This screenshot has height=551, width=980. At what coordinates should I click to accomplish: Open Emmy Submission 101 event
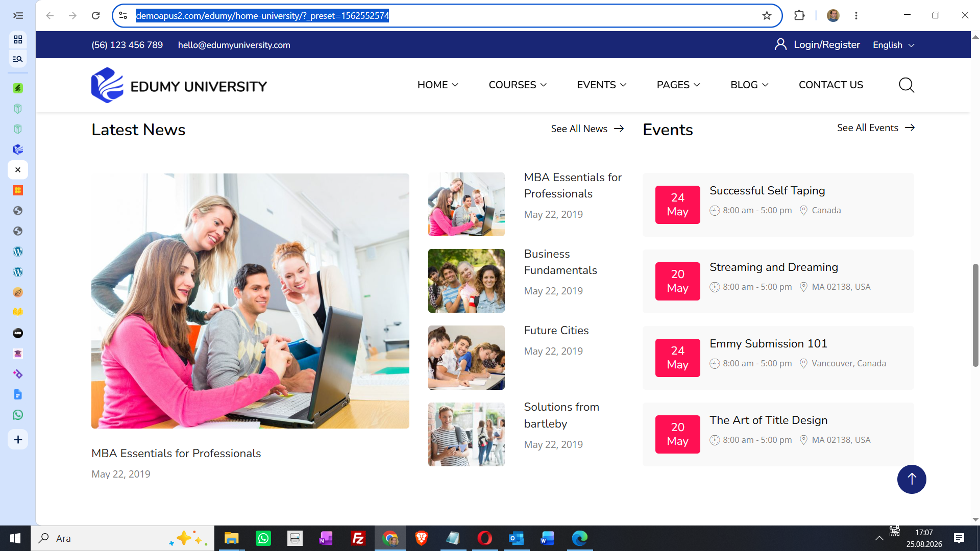(768, 343)
